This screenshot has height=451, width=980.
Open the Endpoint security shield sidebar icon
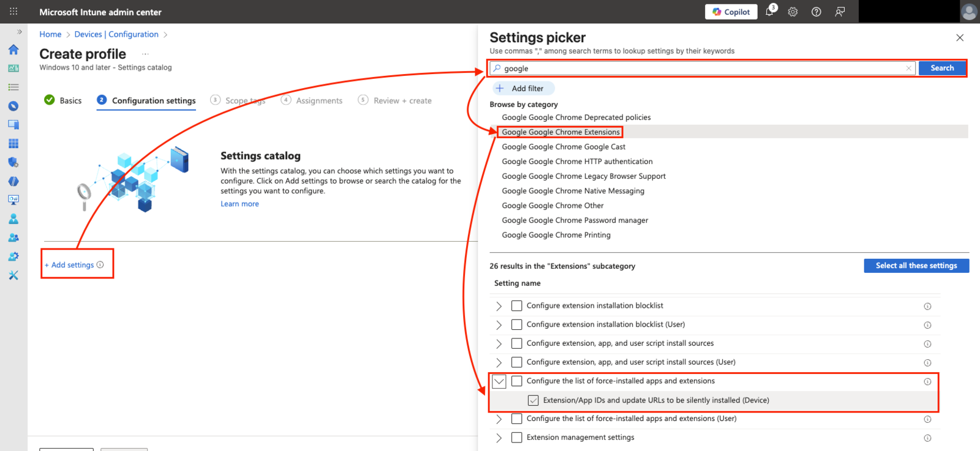tap(13, 162)
